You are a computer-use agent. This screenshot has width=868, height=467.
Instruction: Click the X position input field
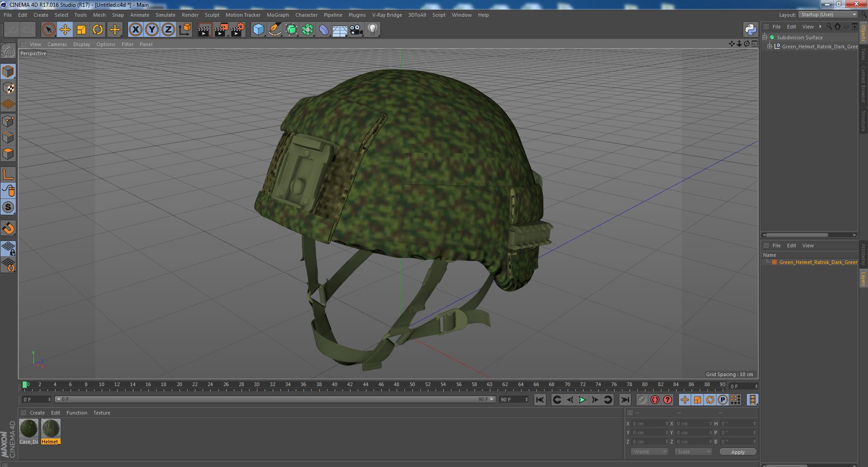pyautogui.click(x=650, y=424)
